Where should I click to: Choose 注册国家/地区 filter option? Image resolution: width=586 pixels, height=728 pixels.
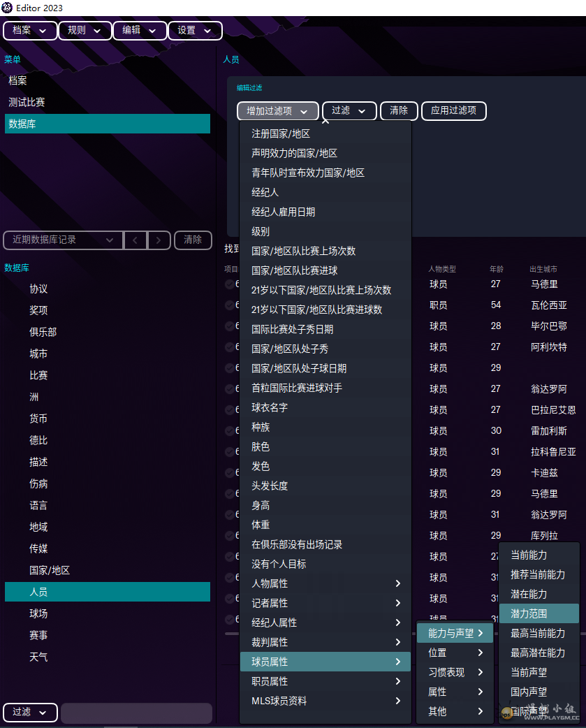(281, 133)
